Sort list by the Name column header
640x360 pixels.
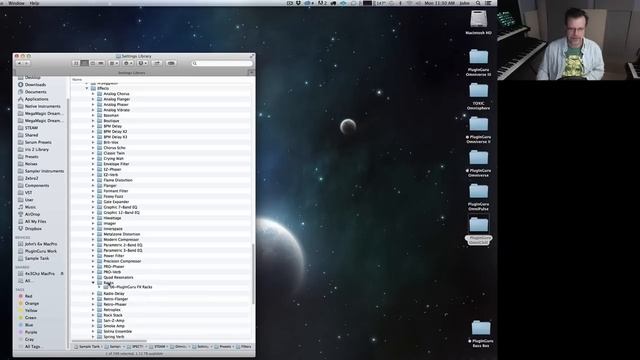click(x=77, y=80)
